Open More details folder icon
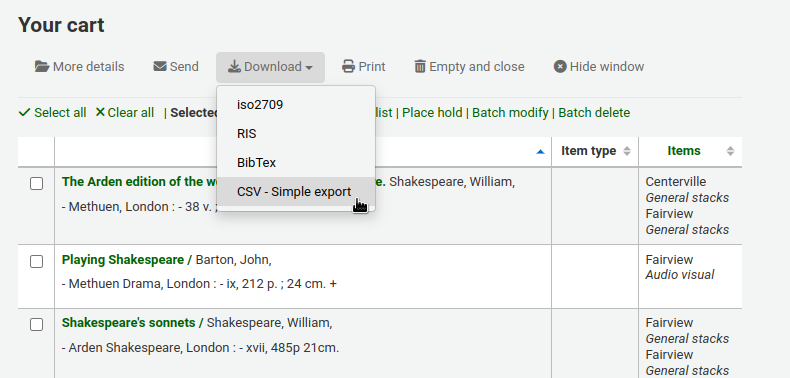Image resolution: width=790 pixels, height=378 pixels. [42, 67]
